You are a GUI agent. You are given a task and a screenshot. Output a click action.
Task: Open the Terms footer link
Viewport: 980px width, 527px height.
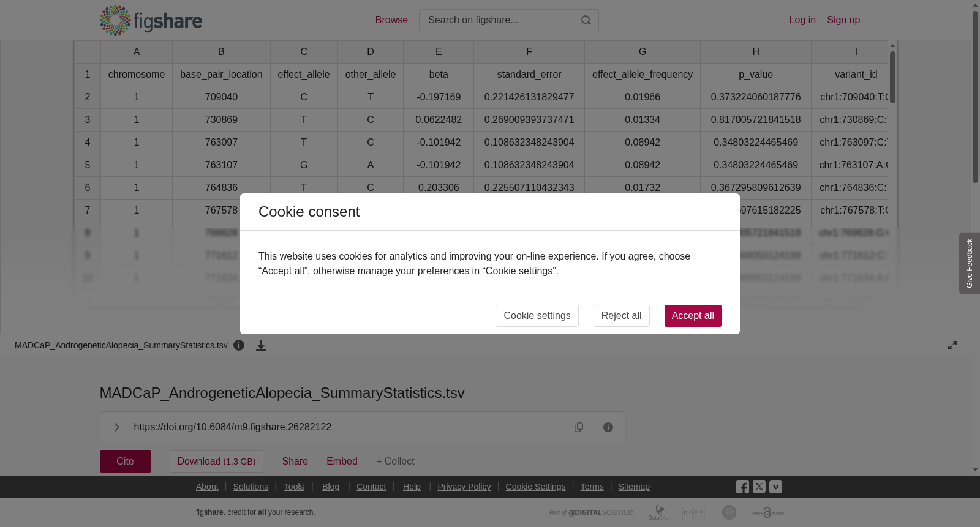click(592, 487)
